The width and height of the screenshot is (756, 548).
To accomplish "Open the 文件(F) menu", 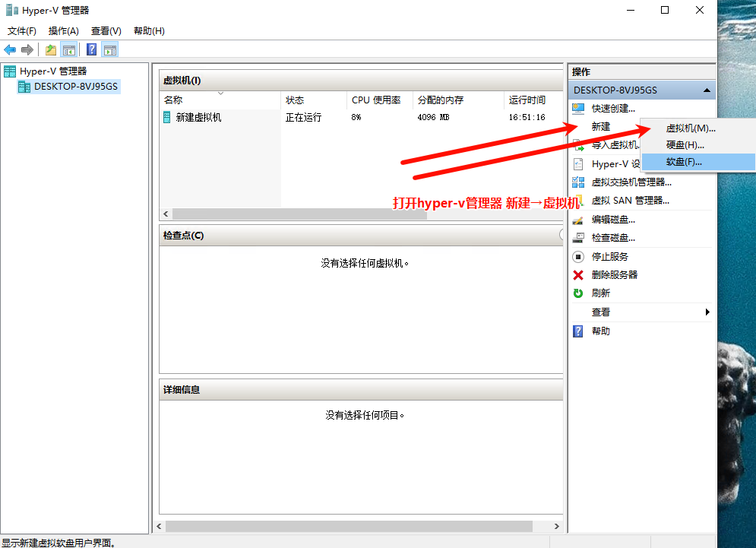I will 22,31.
